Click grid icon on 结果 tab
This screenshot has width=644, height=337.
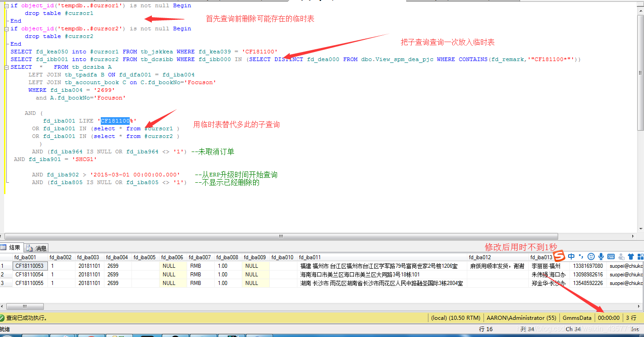(3, 247)
